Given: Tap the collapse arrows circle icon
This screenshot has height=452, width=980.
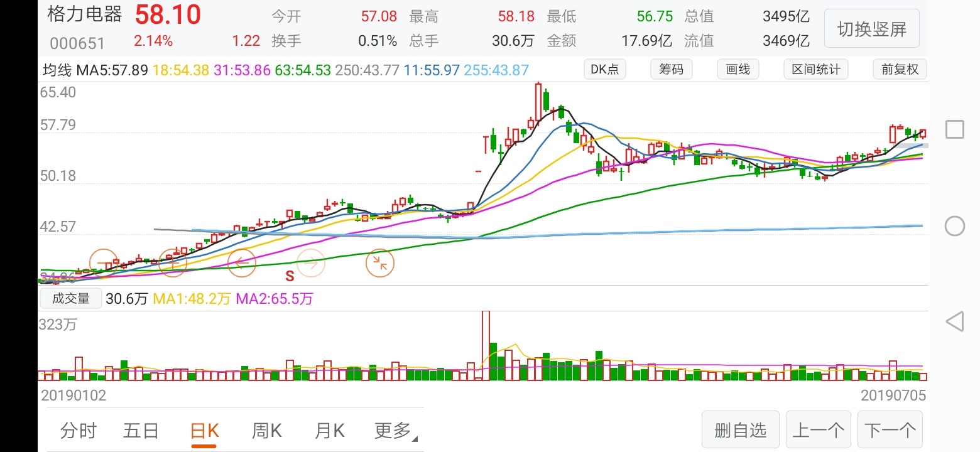Looking at the screenshot, I should click(x=380, y=264).
